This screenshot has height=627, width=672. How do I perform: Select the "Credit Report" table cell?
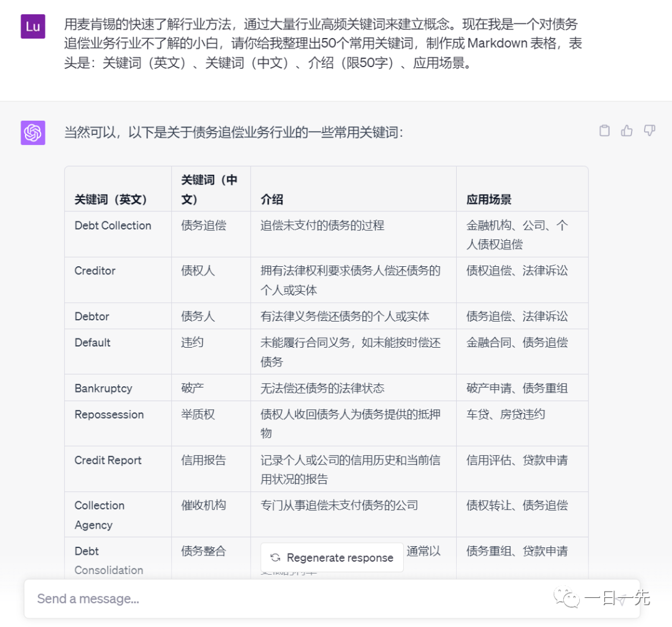click(108, 460)
